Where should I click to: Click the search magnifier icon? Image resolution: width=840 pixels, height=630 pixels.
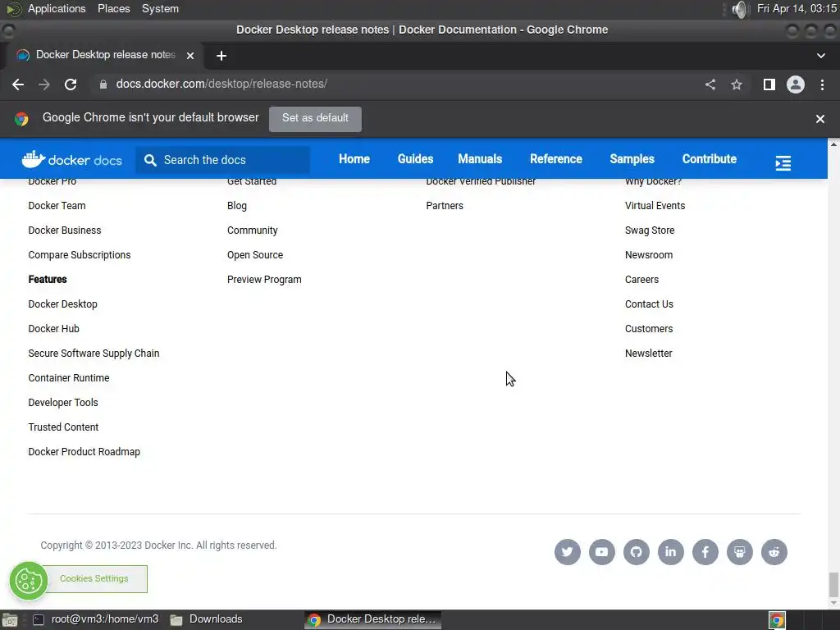(151, 160)
